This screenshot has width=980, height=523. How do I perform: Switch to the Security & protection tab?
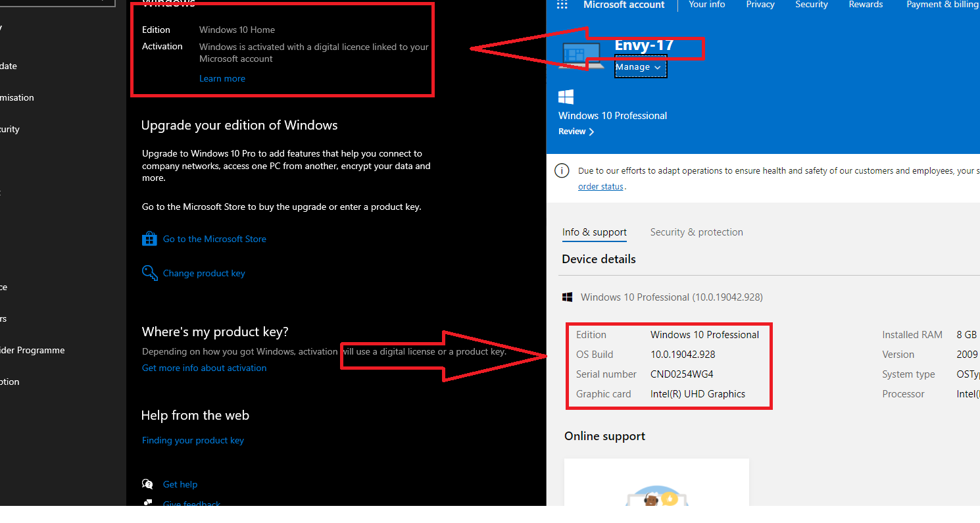697,232
